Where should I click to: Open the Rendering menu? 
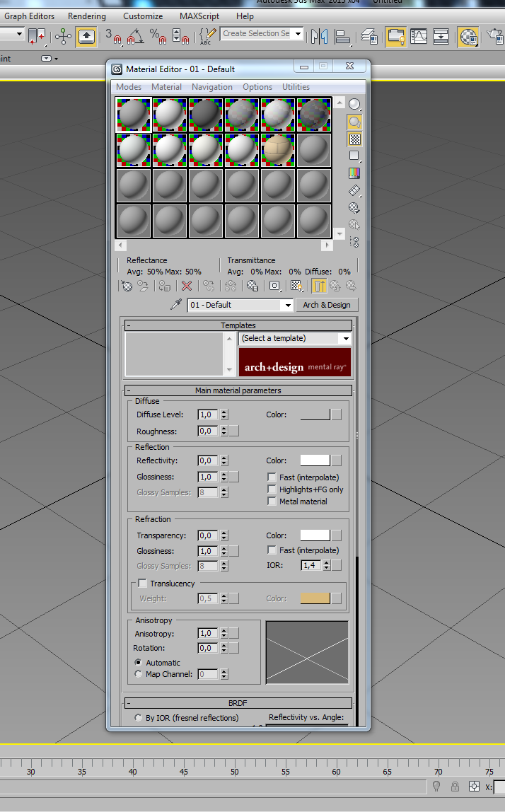coord(86,16)
